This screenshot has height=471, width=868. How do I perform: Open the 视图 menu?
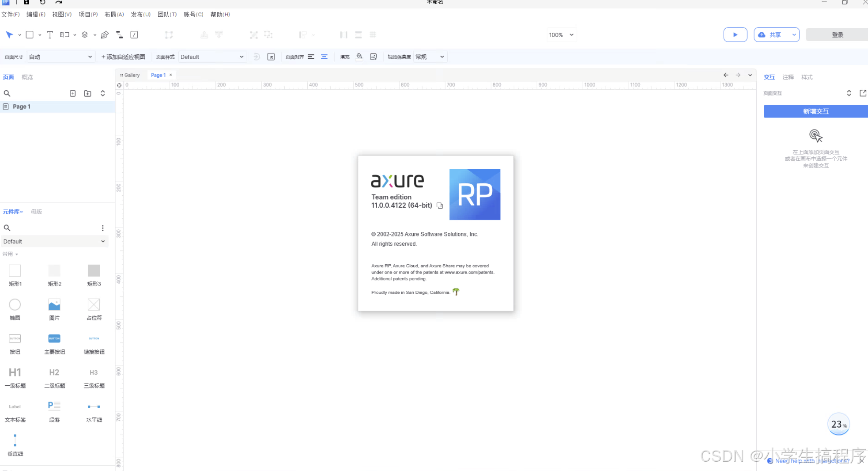click(x=62, y=15)
